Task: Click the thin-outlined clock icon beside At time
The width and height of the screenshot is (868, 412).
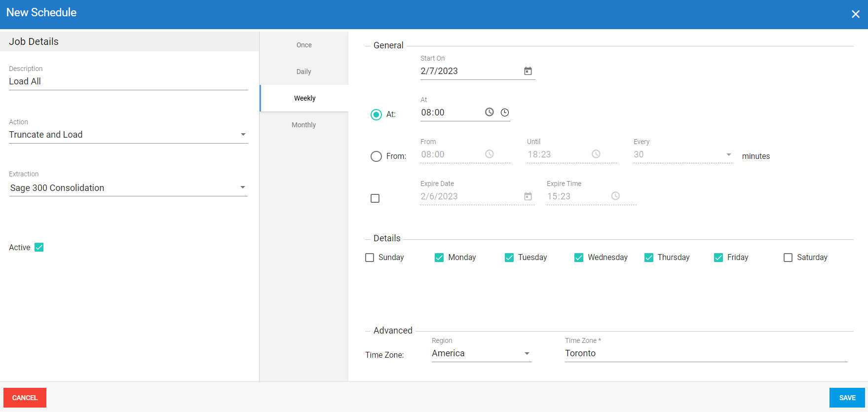Action: coord(505,112)
